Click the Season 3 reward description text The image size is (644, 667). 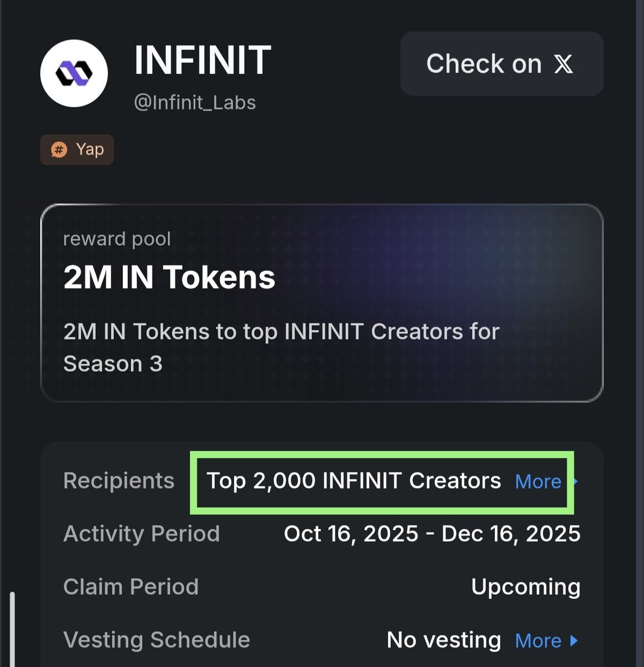(x=281, y=347)
